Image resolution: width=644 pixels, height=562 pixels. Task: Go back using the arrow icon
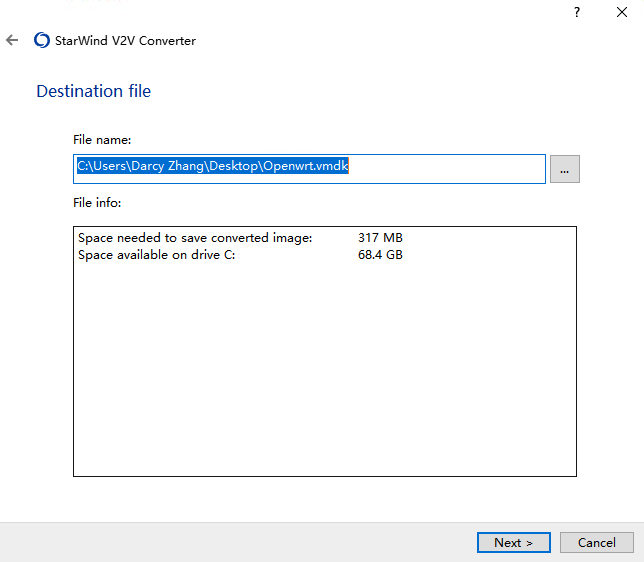(x=12, y=40)
